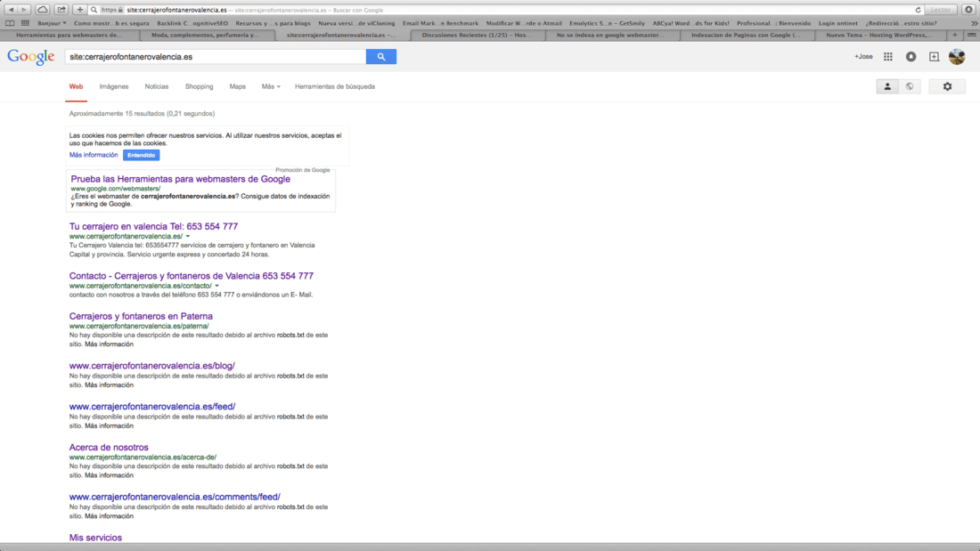Open dropdown arrow next to /contacto/ URL
This screenshot has height=551, width=980.
tap(216, 286)
